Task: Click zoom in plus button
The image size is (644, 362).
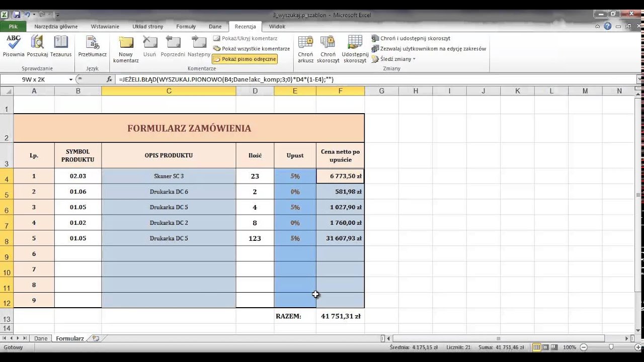Action: (637, 347)
